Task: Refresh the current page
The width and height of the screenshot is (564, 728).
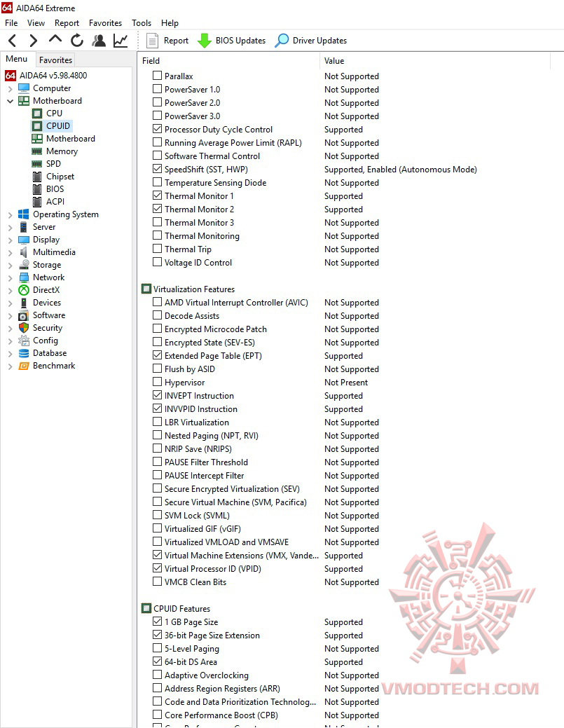Action: point(77,41)
